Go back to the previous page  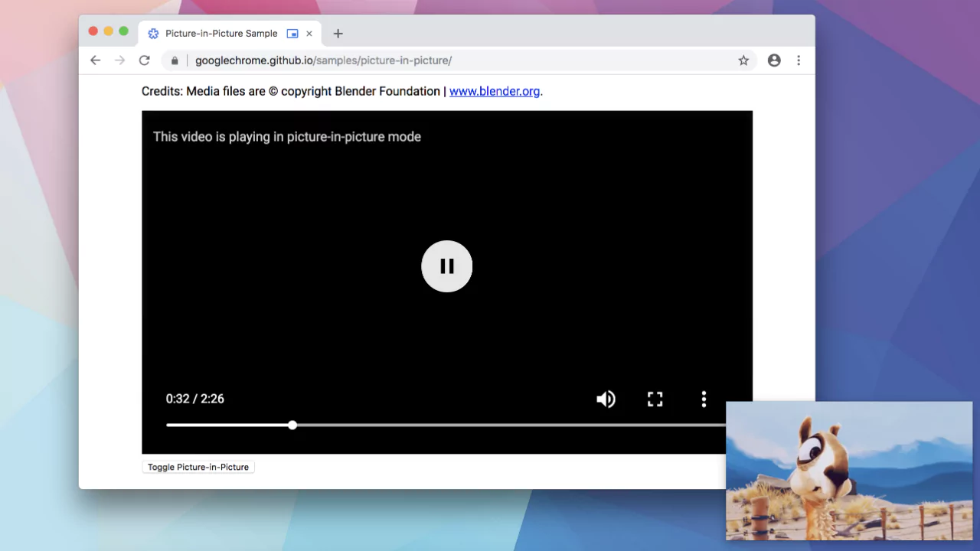tap(95, 60)
